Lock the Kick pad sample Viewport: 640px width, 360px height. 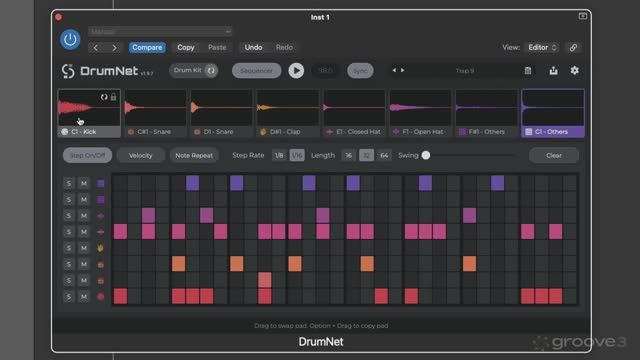pyautogui.click(x=113, y=97)
